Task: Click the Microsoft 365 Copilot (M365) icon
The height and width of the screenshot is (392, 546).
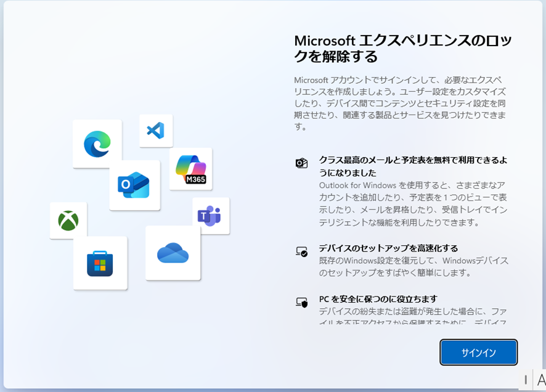Action: click(x=191, y=169)
